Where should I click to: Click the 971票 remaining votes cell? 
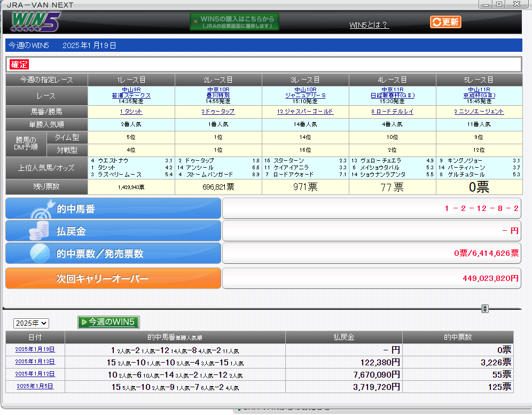(306, 187)
